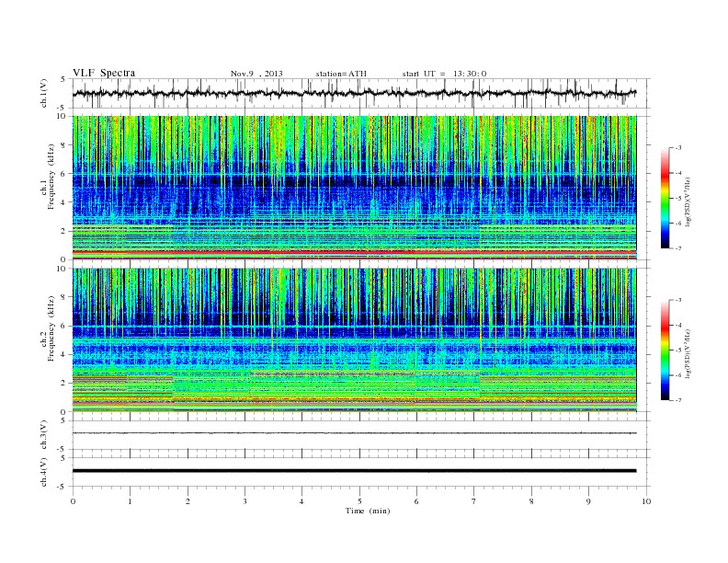The height and width of the screenshot is (563, 728).
Task: Click the "3" tick on the time axis
Action: [x=245, y=501]
